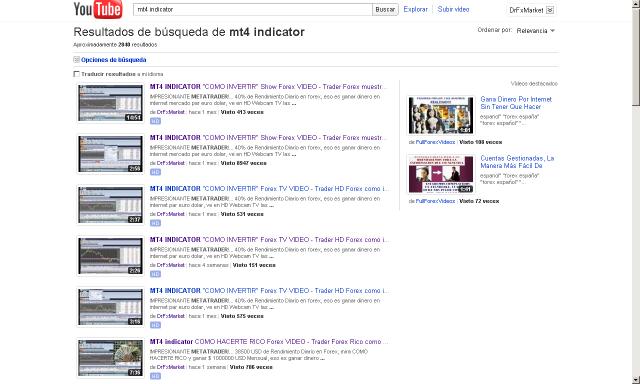
Task: Click the Visto 151 veces text
Action: point(254,265)
